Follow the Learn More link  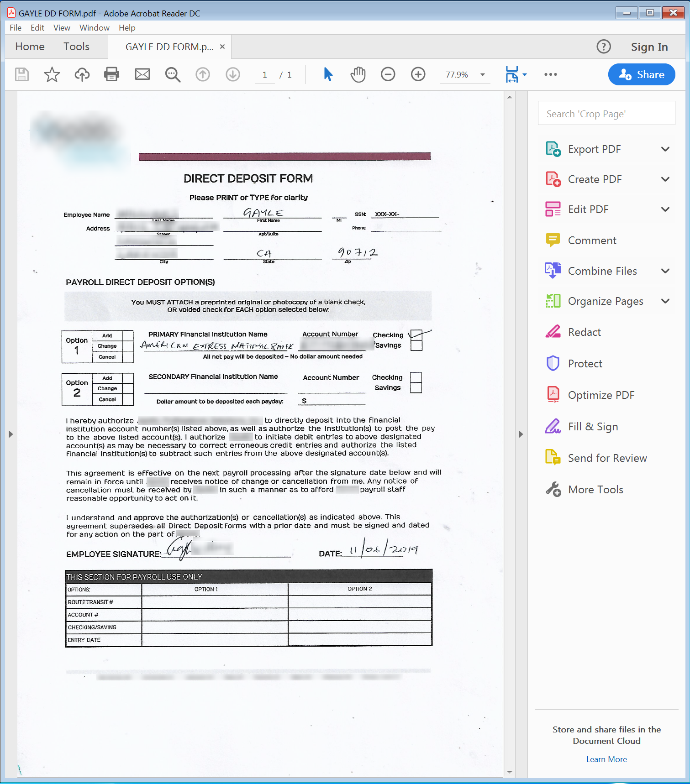tap(606, 759)
